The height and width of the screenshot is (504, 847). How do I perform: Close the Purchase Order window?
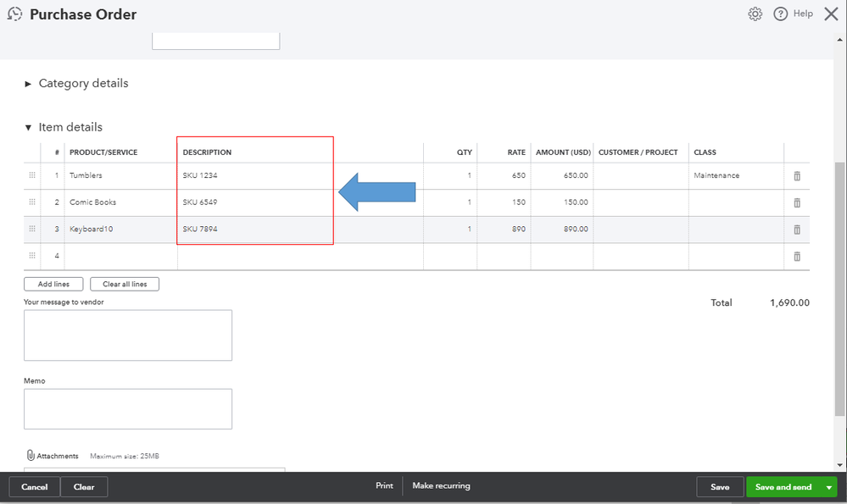coord(832,14)
